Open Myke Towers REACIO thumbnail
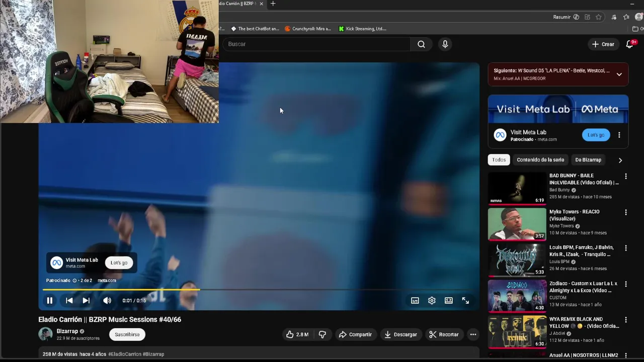644x362 pixels. [517, 224]
